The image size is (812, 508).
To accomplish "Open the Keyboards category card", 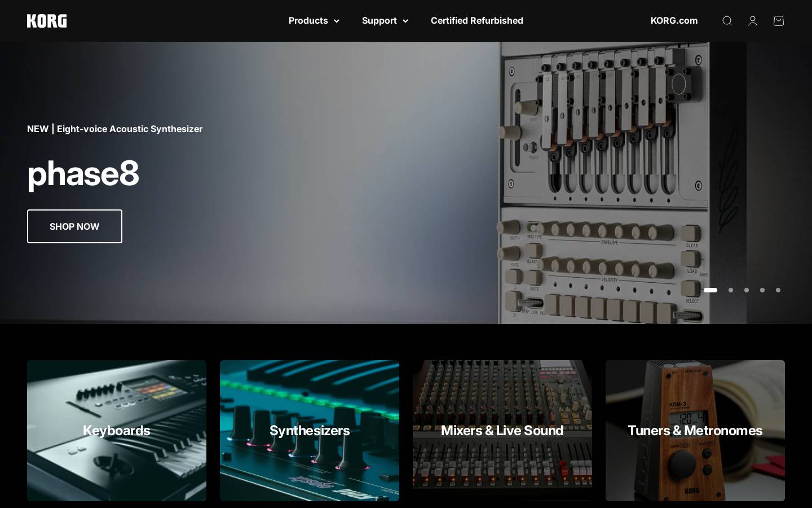I will point(117,431).
